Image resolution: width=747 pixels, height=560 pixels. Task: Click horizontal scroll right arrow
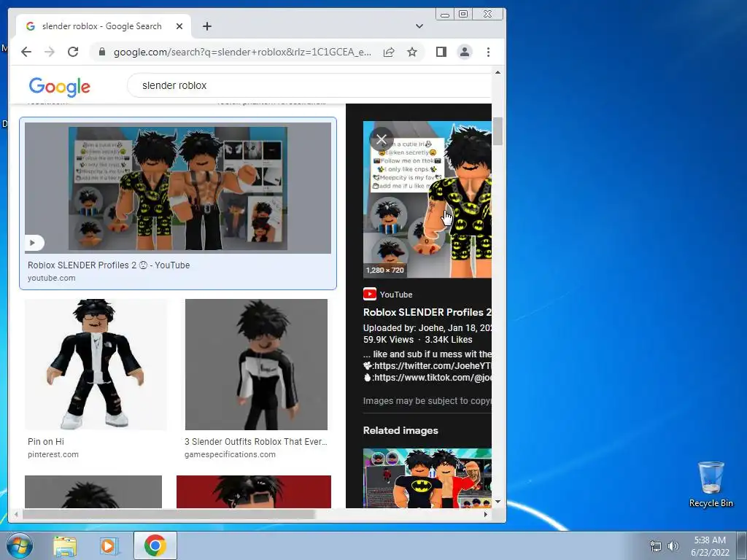485,514
